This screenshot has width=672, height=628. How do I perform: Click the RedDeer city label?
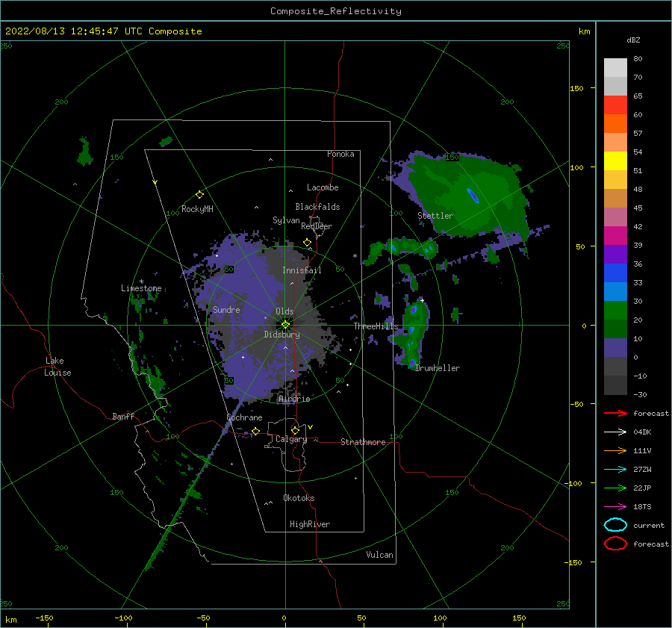pos(317,226)
